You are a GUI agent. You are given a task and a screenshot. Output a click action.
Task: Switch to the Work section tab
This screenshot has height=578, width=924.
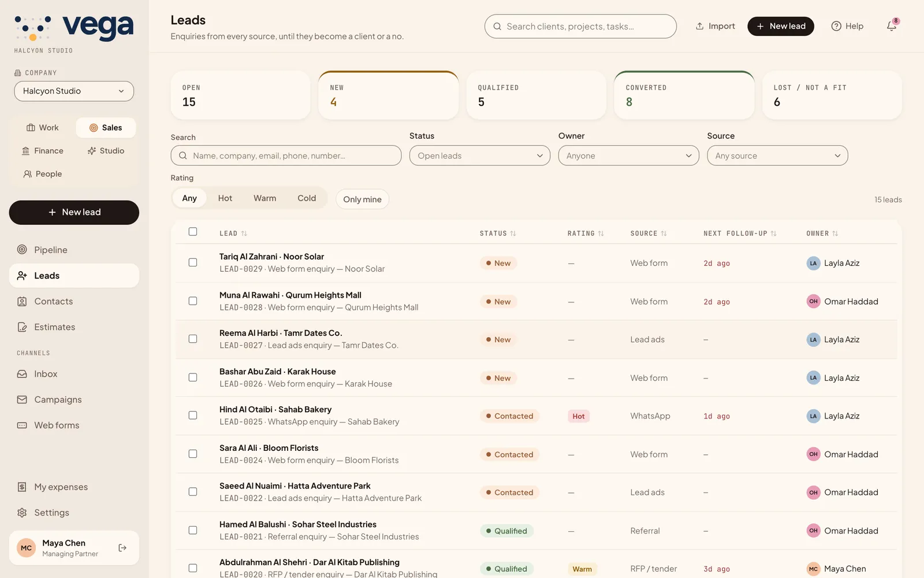click(x=43, y=128)
